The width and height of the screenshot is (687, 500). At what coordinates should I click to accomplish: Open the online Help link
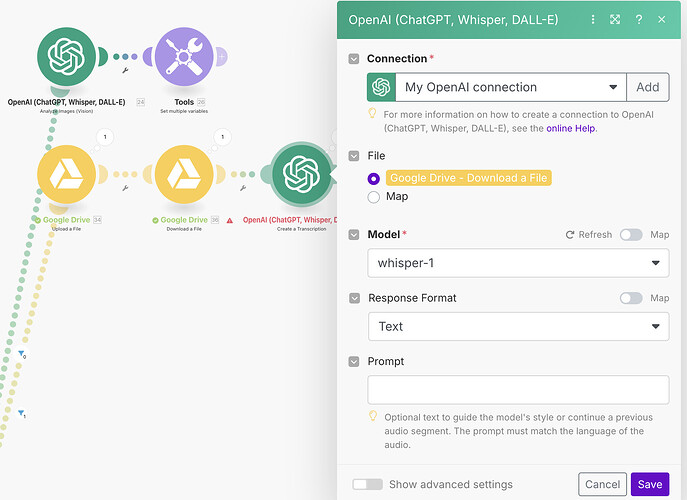coord(572,128)
